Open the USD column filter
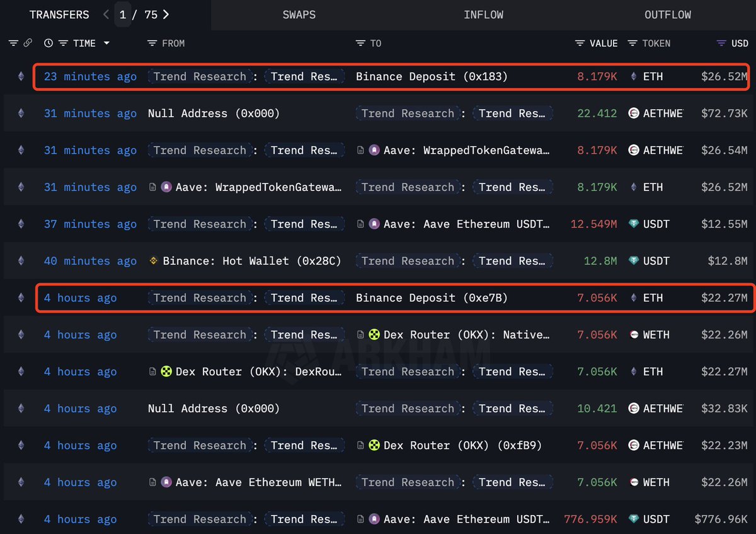 722,44
